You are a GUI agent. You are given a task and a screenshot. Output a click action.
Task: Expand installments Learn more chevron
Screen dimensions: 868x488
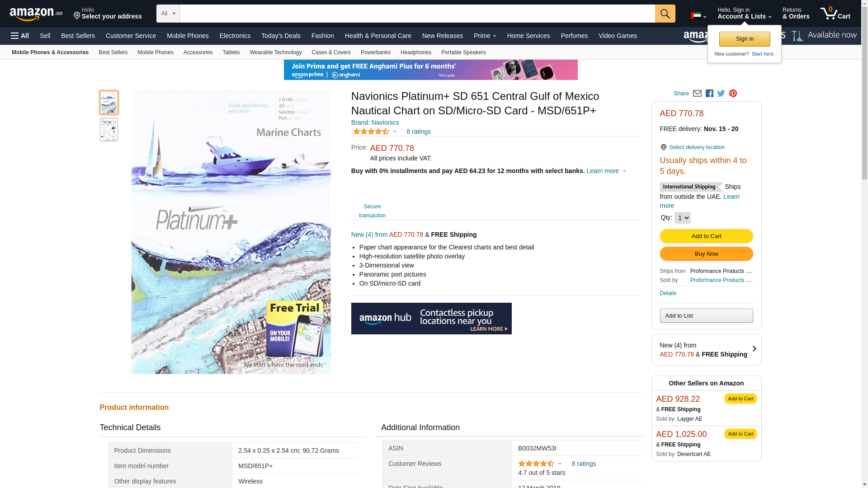point(624,171)
